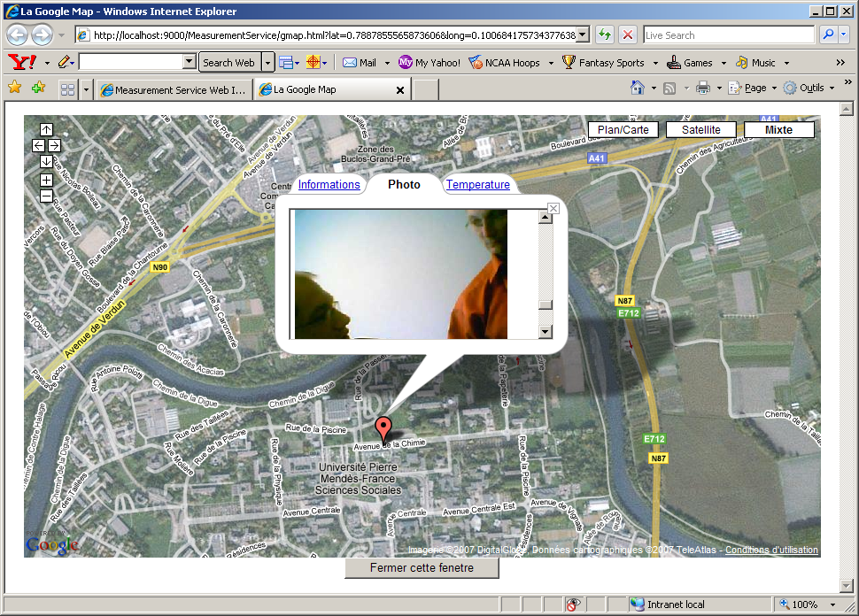Open a new blank browser tab
859x616 pixels.
tap(426, 89)
